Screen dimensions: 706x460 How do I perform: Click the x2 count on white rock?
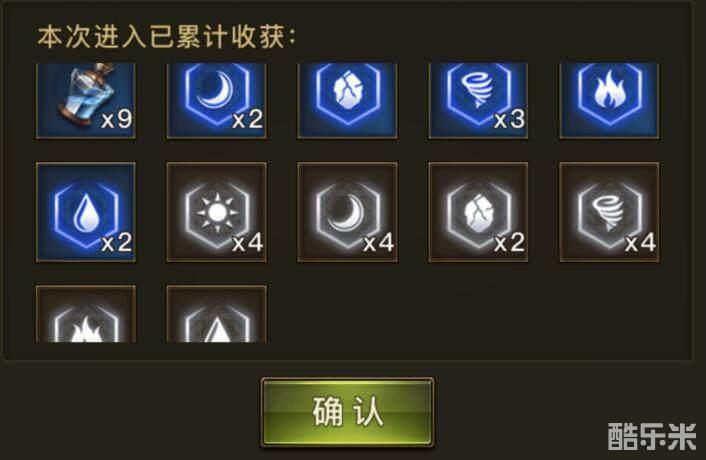pyautogui.click(x=510, y=243)
